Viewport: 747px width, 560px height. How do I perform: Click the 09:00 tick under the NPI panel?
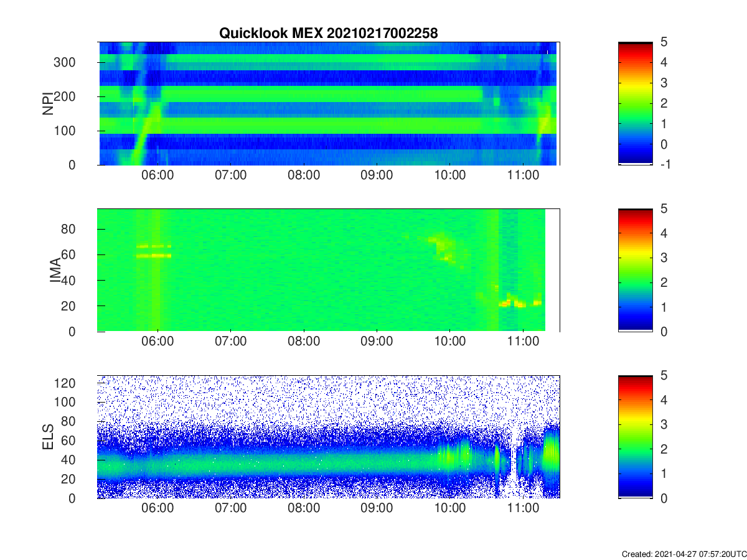pos(377,175)
